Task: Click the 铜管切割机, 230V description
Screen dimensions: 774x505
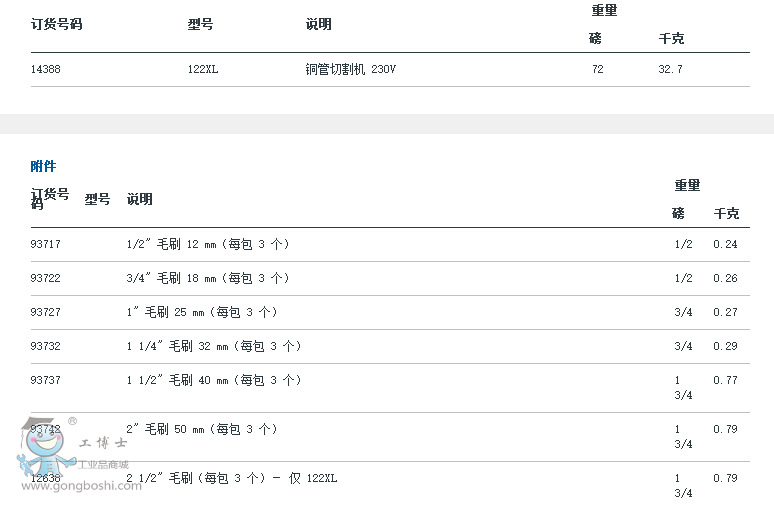Action: click(357, 70)
